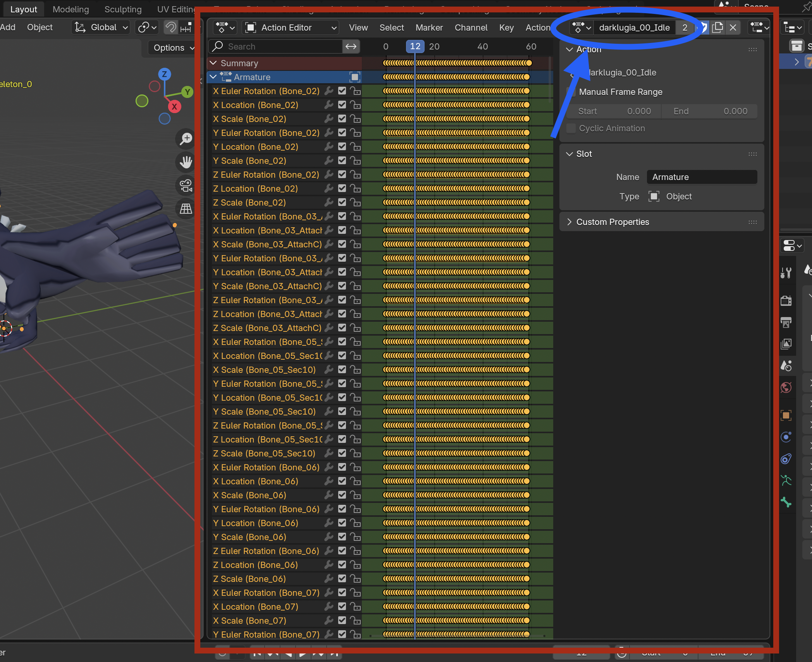This screenshot has width=812, height=662.
Task: Switch to the Sculpting workspace tab
Action: (x=123, y=9)
